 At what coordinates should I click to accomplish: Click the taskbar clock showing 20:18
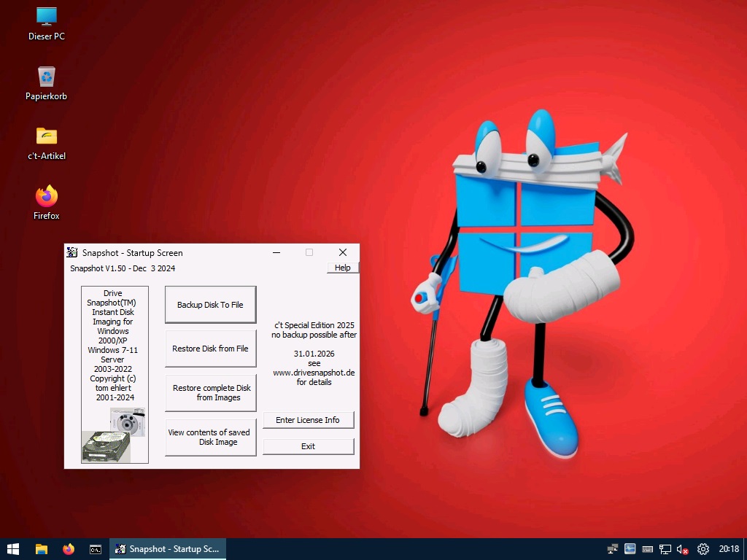coord(729,549)
